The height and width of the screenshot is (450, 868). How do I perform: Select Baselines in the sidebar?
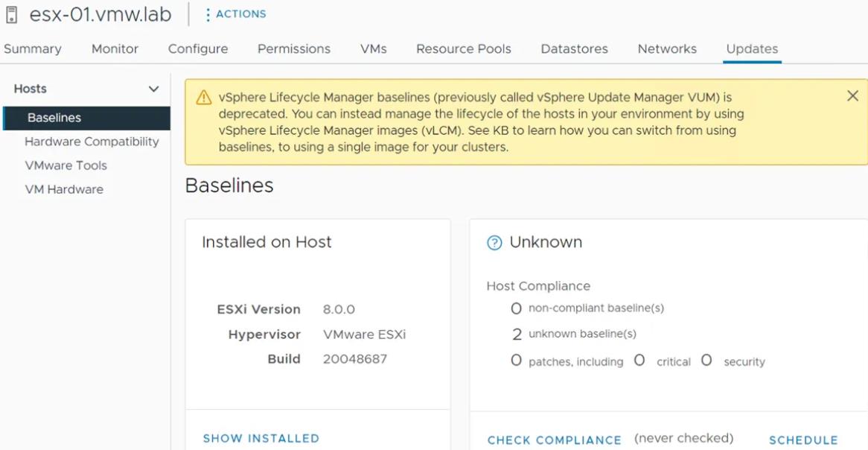coord(86,118)
